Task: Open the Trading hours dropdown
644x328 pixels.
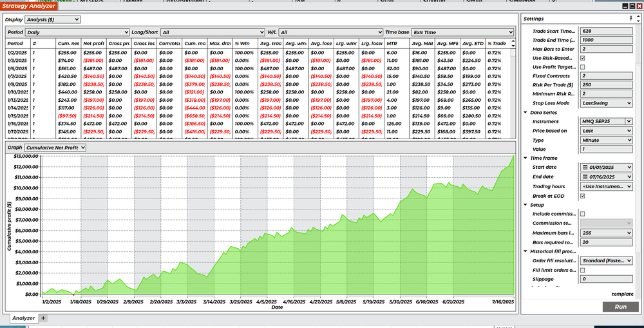Action: tap(606, 186)
